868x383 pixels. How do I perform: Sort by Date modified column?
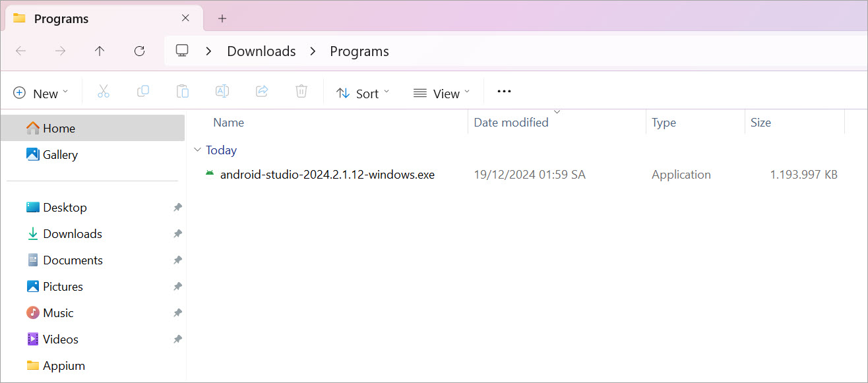511,123
